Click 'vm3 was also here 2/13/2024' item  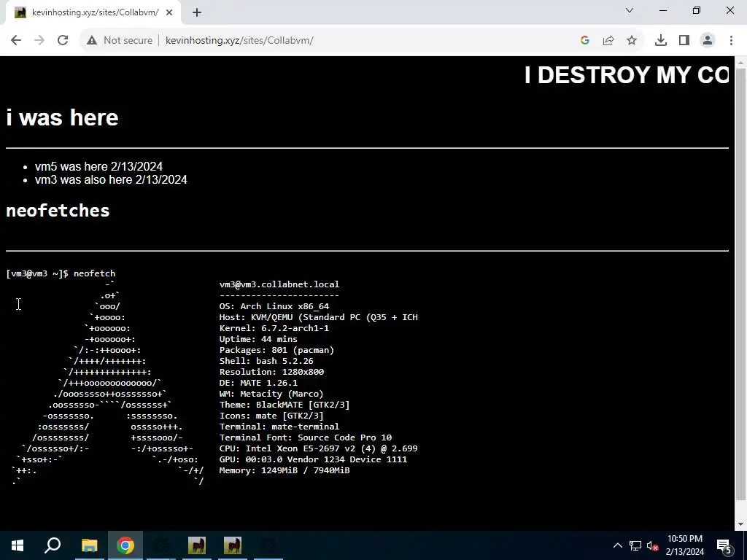coord(111,179)
